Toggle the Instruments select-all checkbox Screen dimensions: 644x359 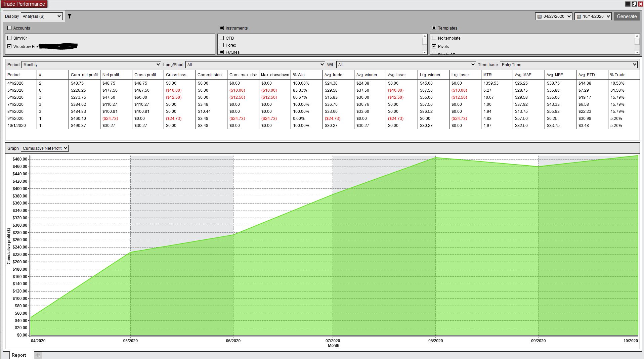click(x=222, y=28)
